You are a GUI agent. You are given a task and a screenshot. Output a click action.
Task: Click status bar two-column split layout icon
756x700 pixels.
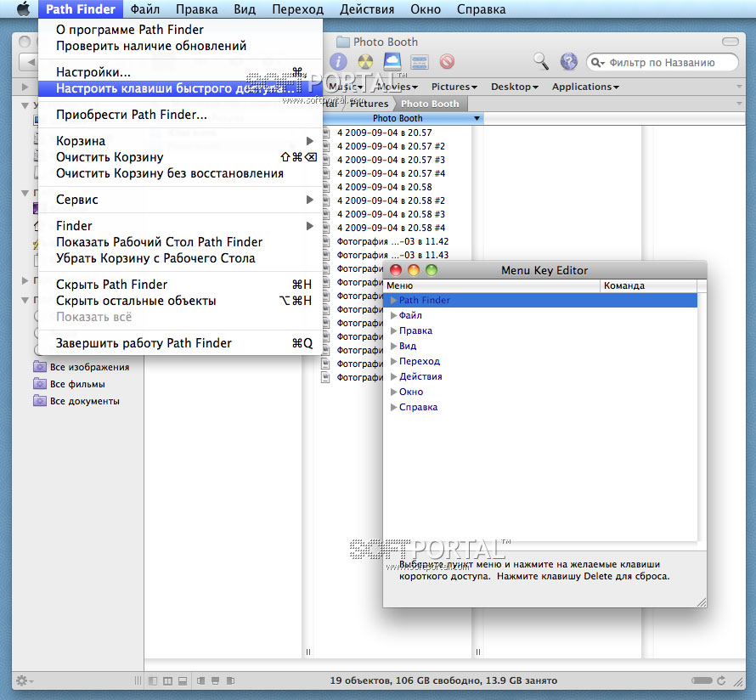tap(168, 680)
